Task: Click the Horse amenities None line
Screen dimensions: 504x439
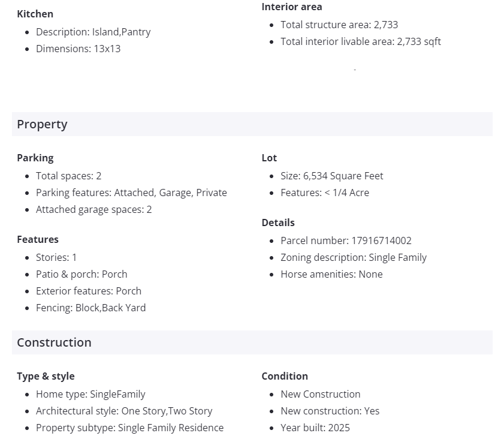Action: [x=331, y=274]
